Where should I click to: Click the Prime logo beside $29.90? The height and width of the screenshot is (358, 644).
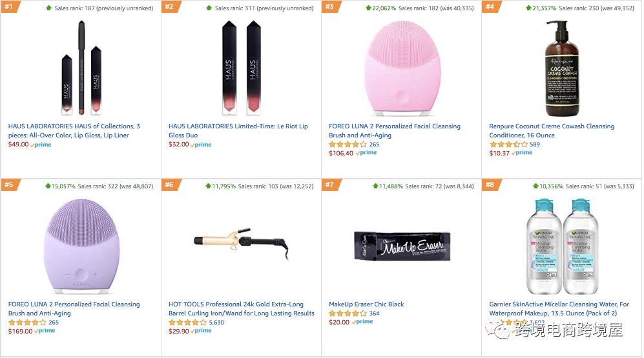pos(202,332)
